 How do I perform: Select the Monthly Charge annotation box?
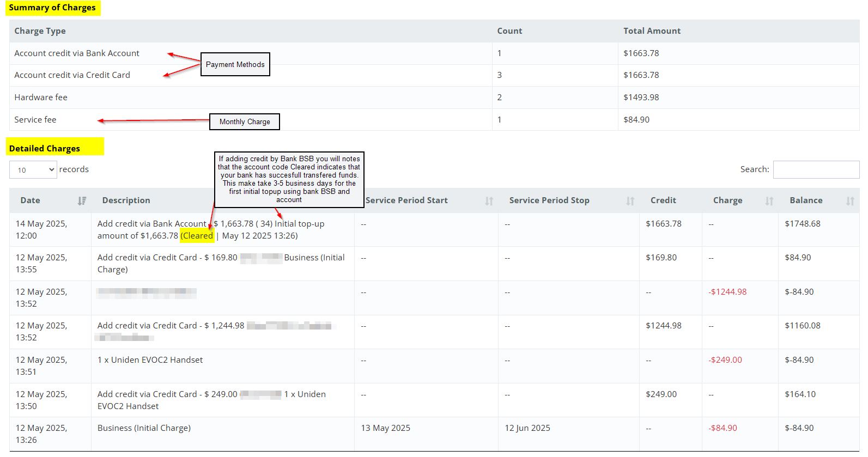(x=244, y=121)
